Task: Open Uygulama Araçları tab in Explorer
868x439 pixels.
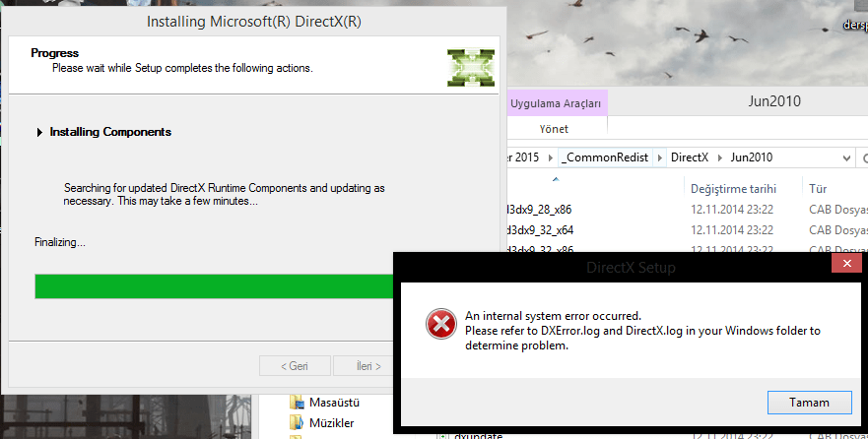Action: coord(556,103)
